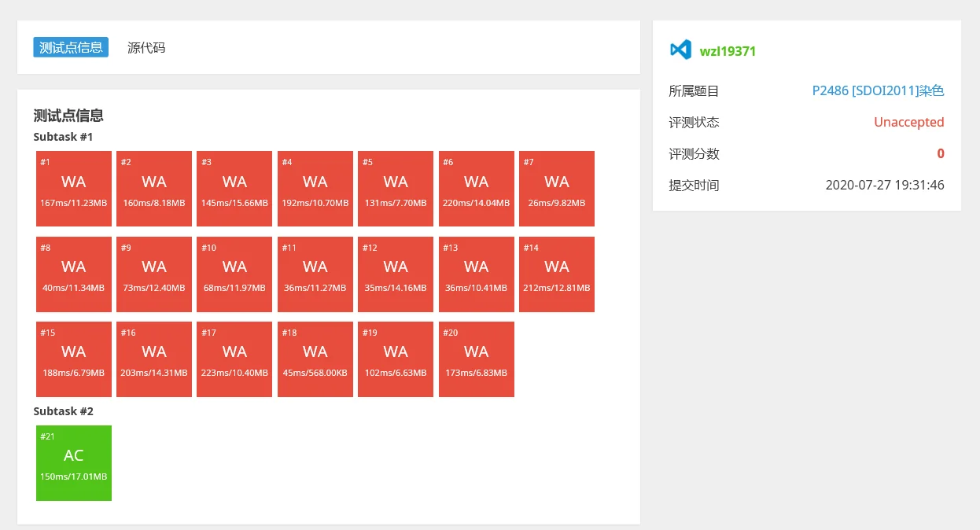Screen dimensions: 980x530
Task: Select test case #15 WA block
Action: tap(74, 359)
